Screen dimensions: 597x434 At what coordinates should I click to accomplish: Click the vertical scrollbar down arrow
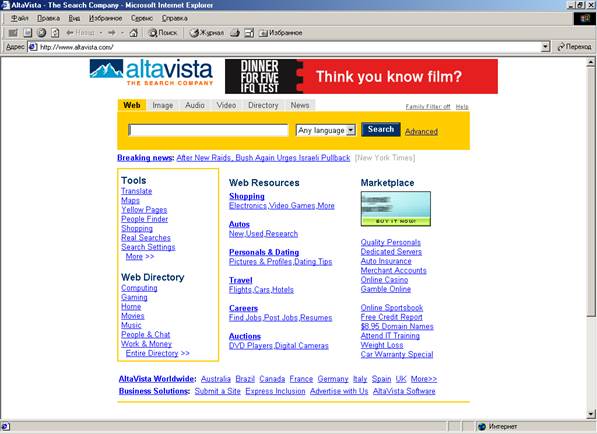(x=591, y=414)
